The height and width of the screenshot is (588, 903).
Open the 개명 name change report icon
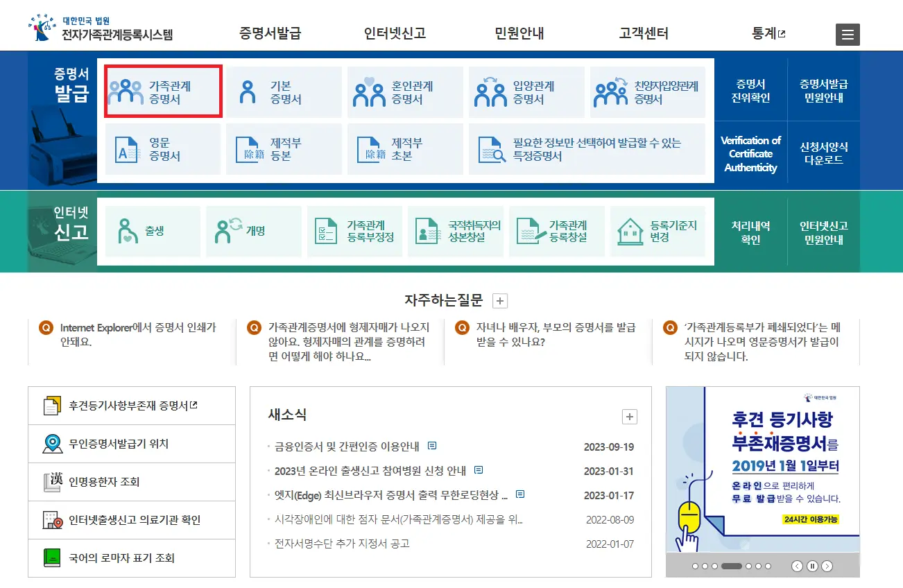[x=254, y=232]
